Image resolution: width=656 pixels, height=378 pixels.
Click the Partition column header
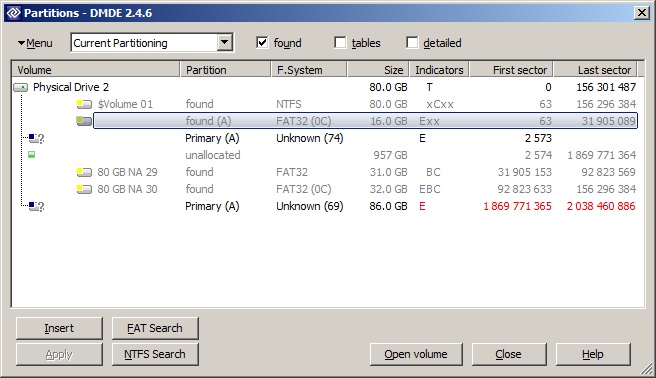point(226,69)
